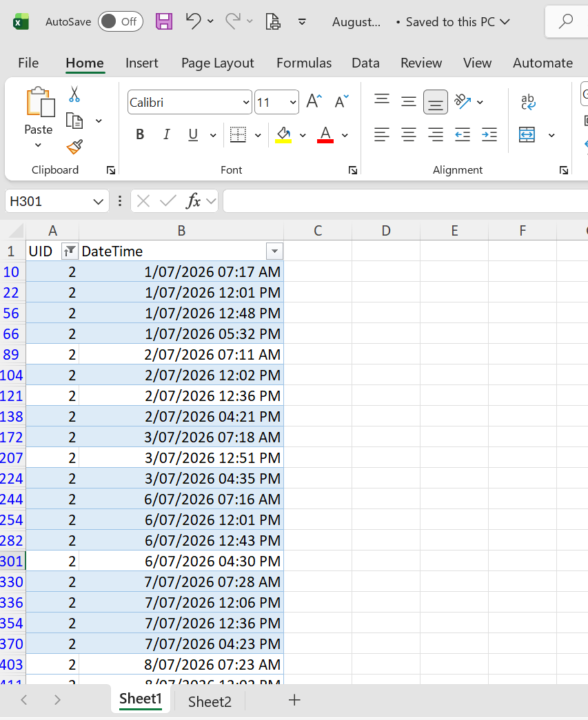
Task: Click the formula bar input field
Action: tap(405, 201)
